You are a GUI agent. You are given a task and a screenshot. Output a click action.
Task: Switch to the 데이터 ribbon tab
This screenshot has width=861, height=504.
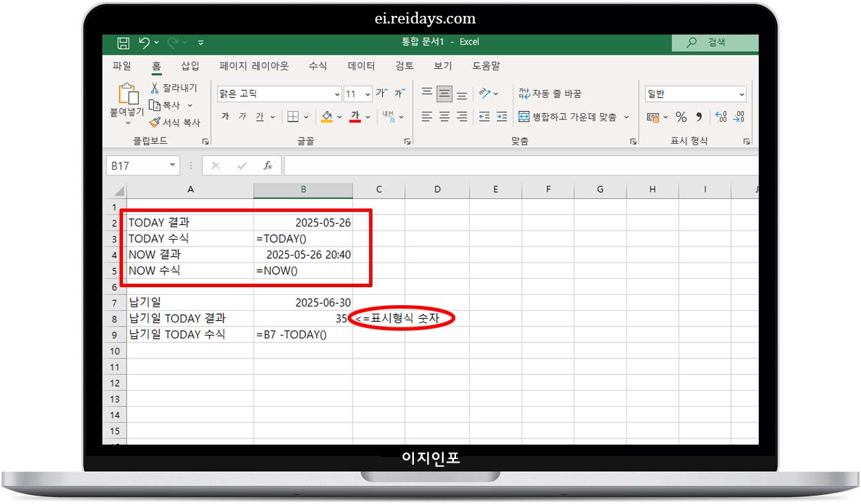361,66
